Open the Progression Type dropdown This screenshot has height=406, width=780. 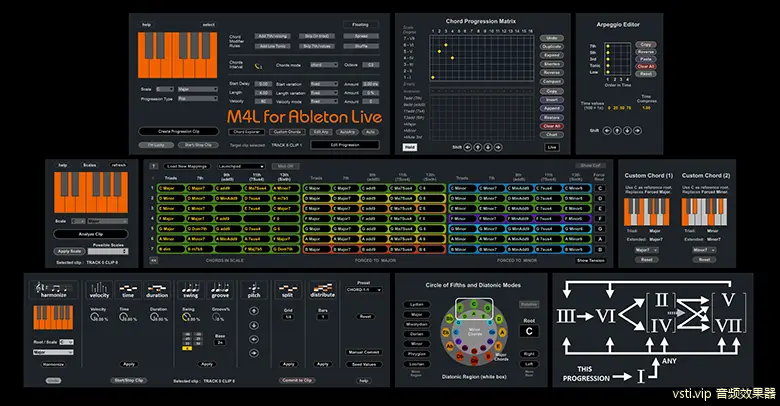197,99
